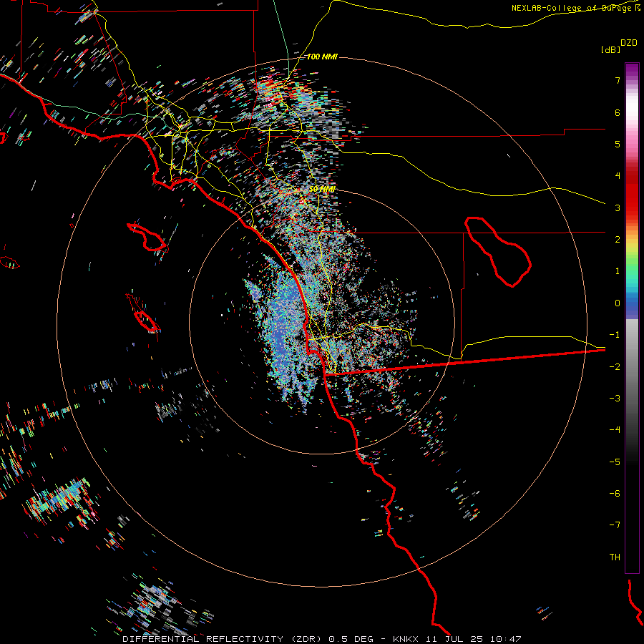
Task: Click the -3 dB legend tick label
Action: pyautogui.click(x=615, y=399)
